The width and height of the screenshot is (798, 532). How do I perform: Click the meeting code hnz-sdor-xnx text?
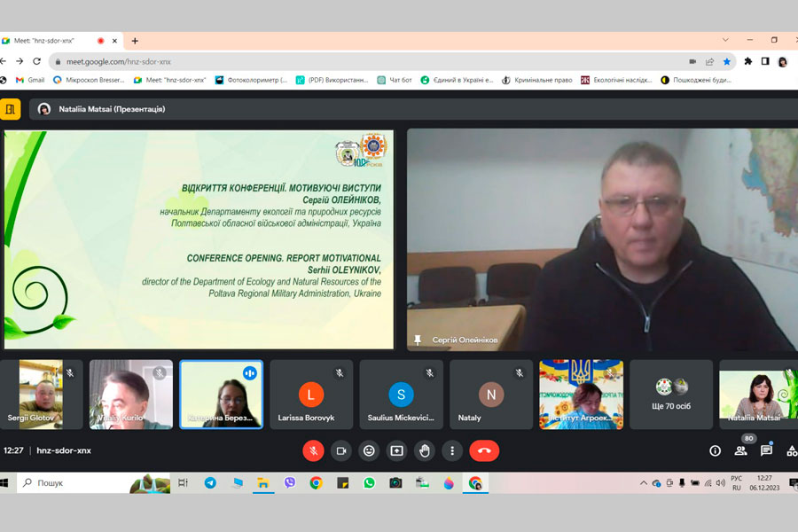point(64,450)
